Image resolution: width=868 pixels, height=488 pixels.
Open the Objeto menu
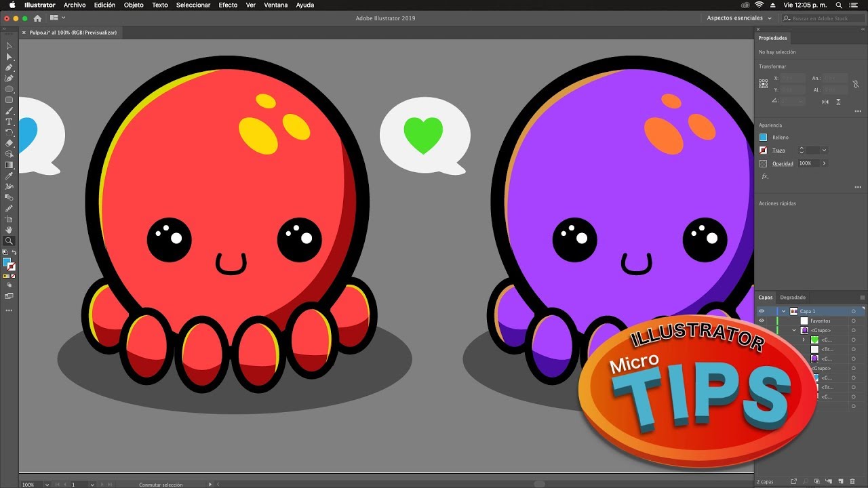[x=134, y=5]
